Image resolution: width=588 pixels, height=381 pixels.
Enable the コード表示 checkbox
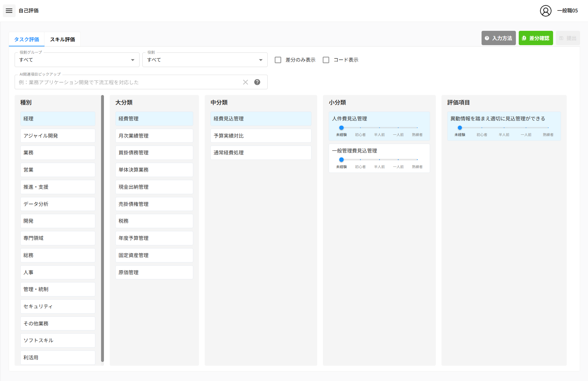click(x=326, y=60)
